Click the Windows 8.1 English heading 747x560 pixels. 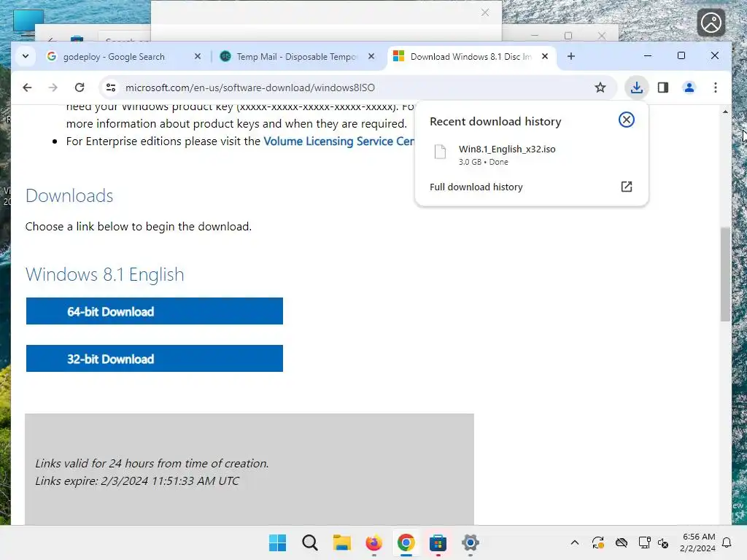tap(105, 275)
